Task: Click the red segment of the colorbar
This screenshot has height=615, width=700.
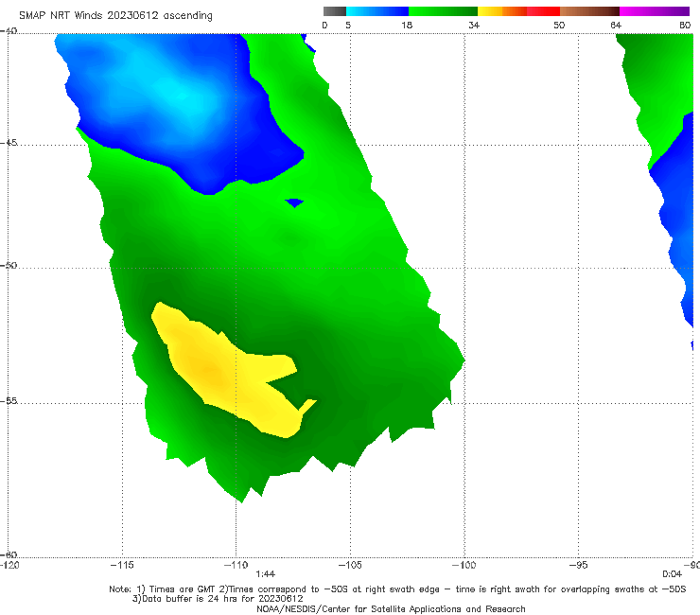Action: [x=543, y=11]
